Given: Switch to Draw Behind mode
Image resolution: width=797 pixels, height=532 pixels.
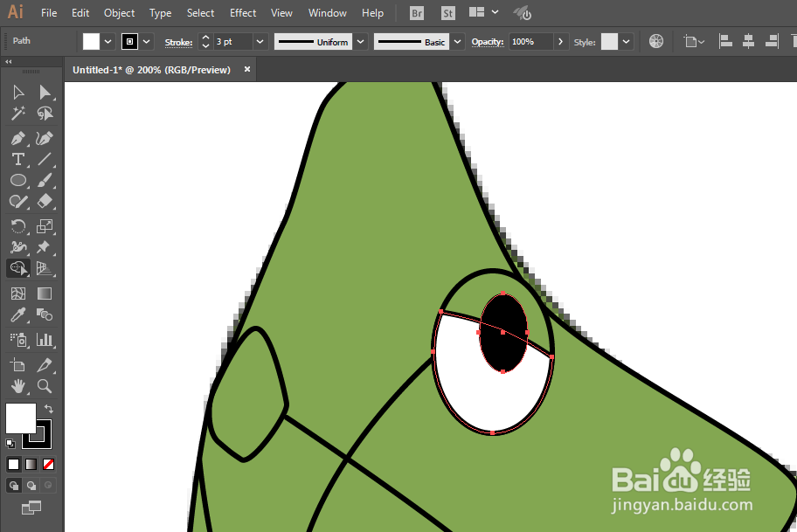Looking at the screenshot, I should click(31, 485).
